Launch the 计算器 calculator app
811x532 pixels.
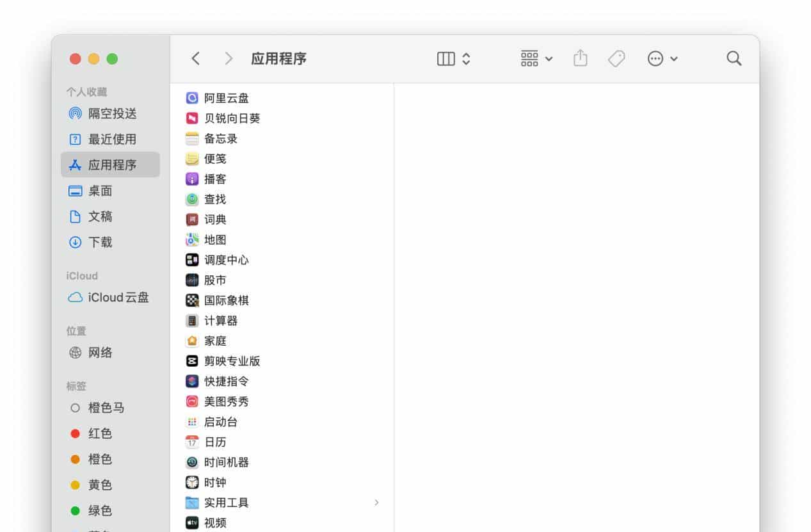[x=220, y=320]
